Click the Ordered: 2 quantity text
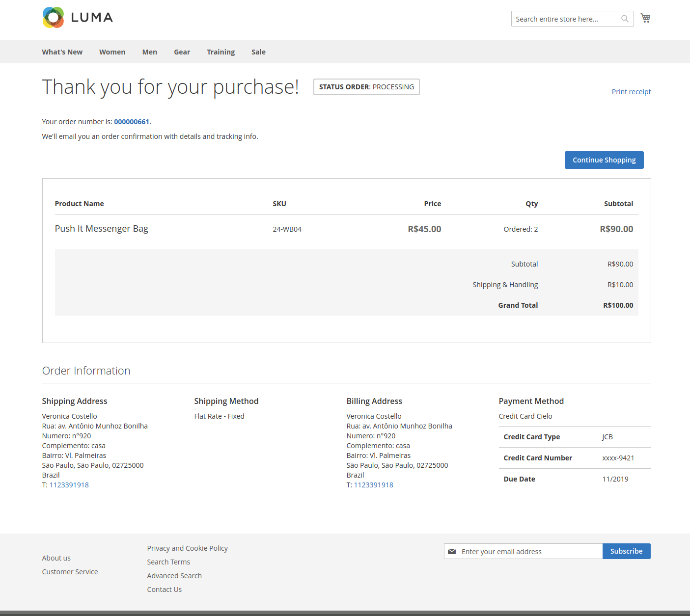 521,229
